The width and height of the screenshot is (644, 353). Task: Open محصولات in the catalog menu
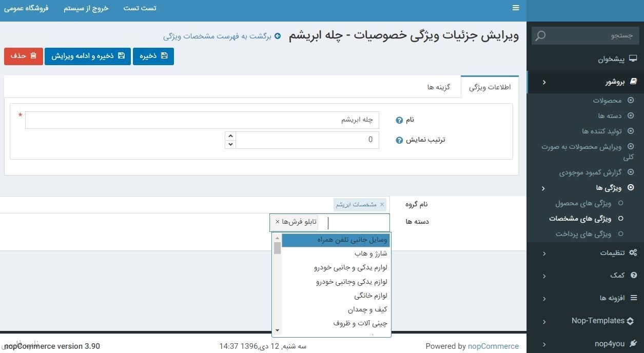607,101
